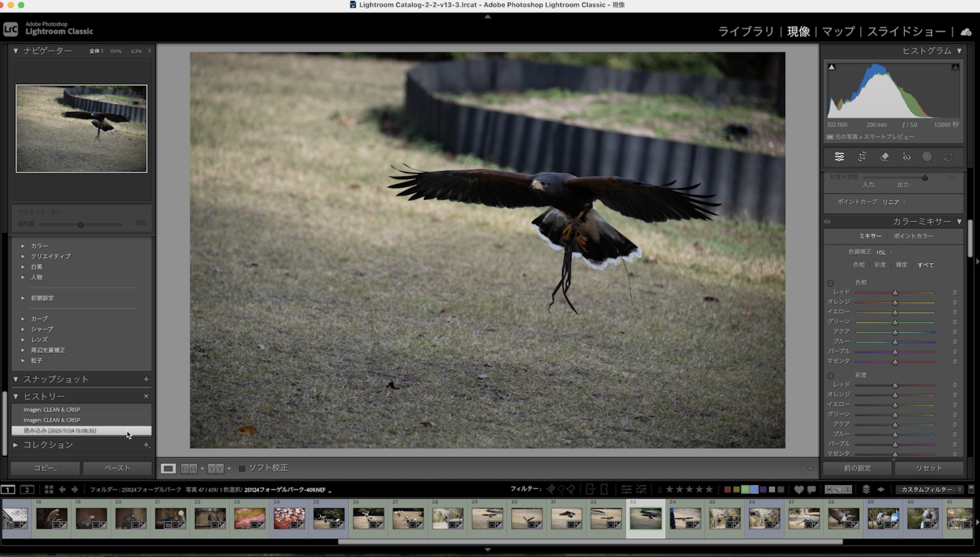The width and height of the screenshot is (980, 557).
Task: Open the Masking tool icon
Action: (927, 157)
